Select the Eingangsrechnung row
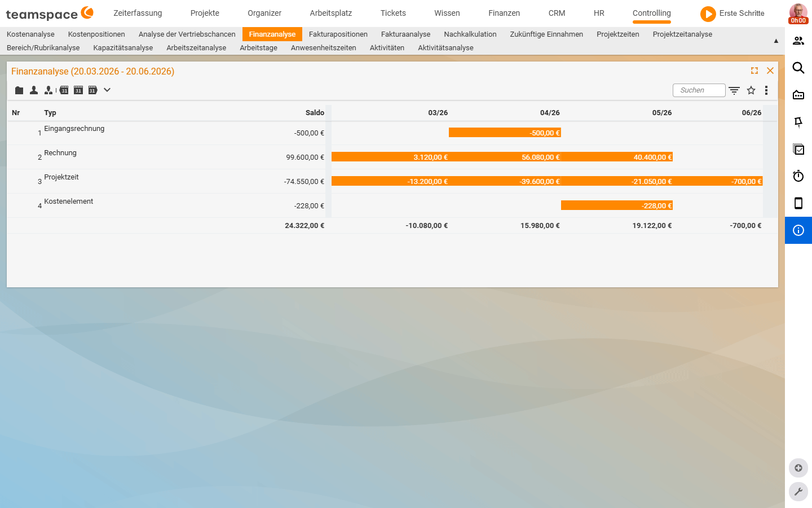812x508 pixels. (392, 133)
